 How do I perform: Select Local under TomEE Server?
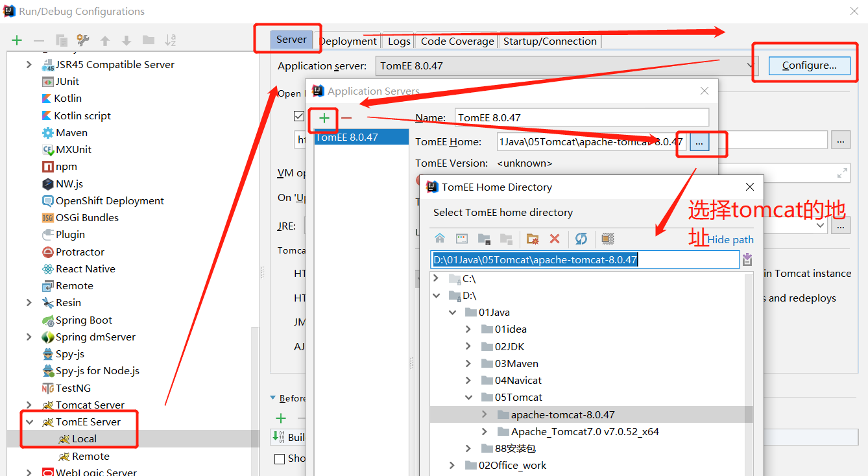pyautogui.click(x=84, y=438)
